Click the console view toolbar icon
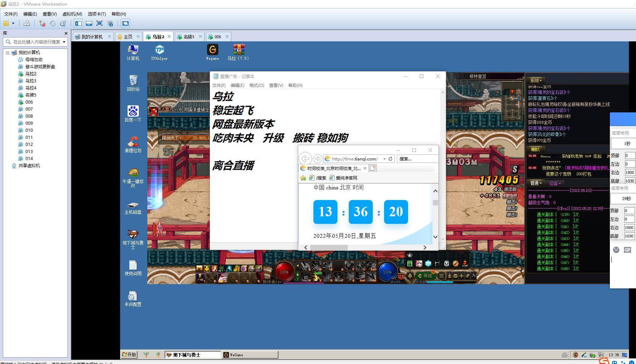The height and width of the screenshot is (364, 636). click(x=125, y=23)
